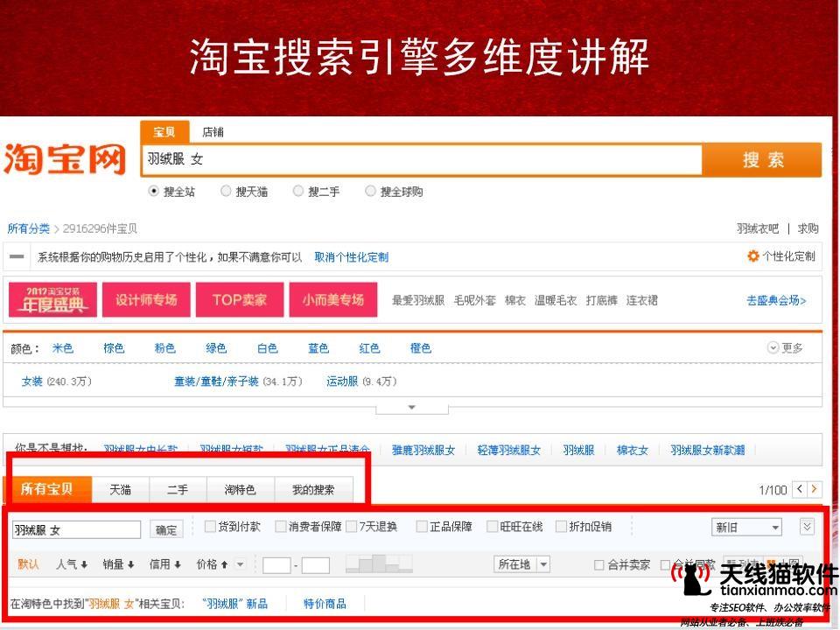Click the secondary 羽绒服 女 search field
The image size is (840, 630).
pyautogui.click(x=77, y=530)
